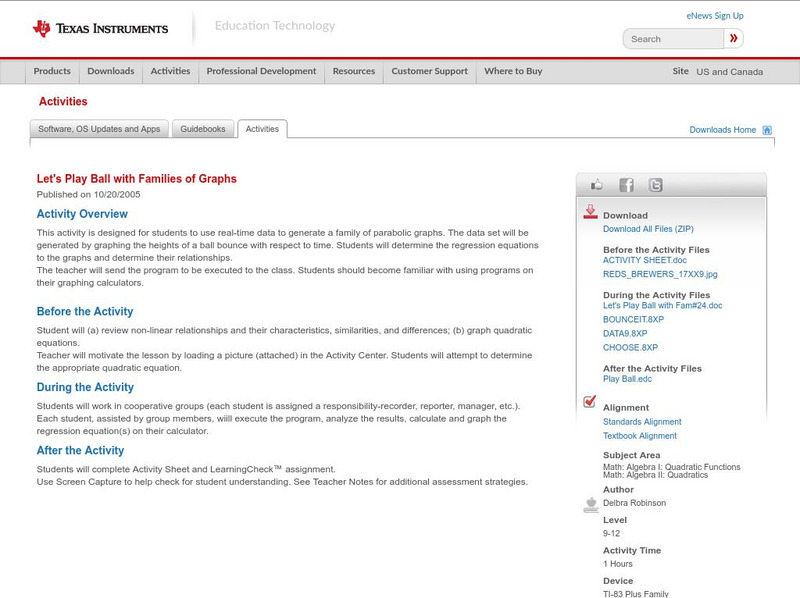800x598 pixels.
Task: Click the Education Technology header text
Action: click(275, 26)
